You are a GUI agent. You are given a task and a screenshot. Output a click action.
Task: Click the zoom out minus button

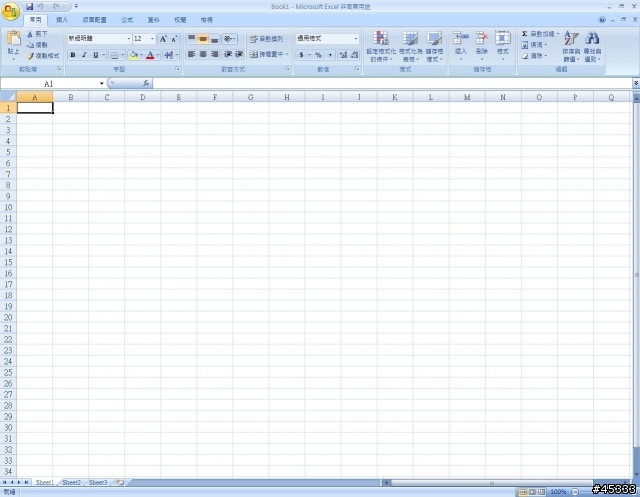(575, 492)
